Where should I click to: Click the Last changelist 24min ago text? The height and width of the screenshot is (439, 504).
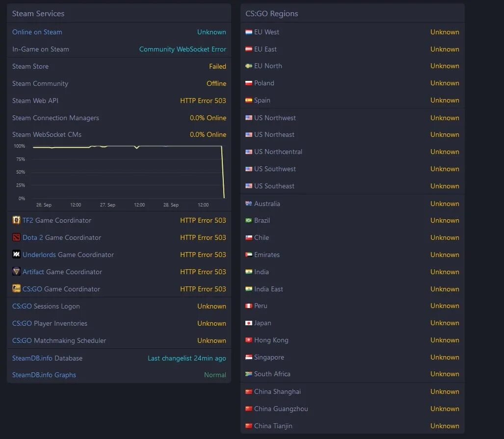[187, 358]
